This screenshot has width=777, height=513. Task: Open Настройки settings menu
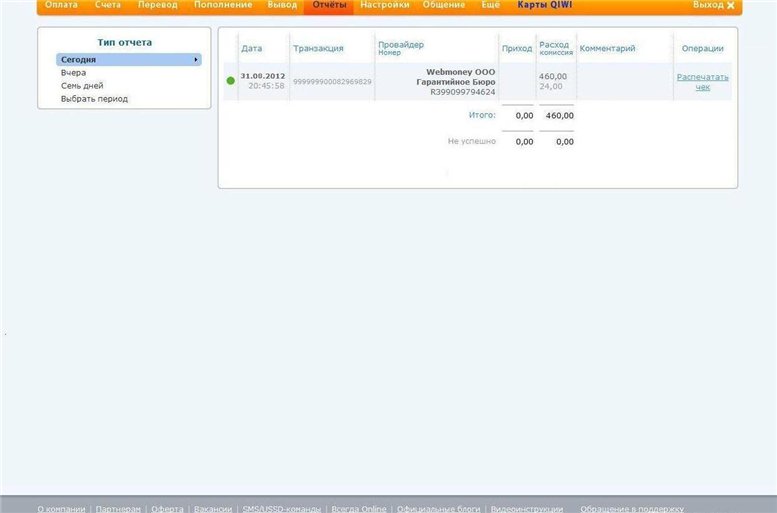pos(384,5)
